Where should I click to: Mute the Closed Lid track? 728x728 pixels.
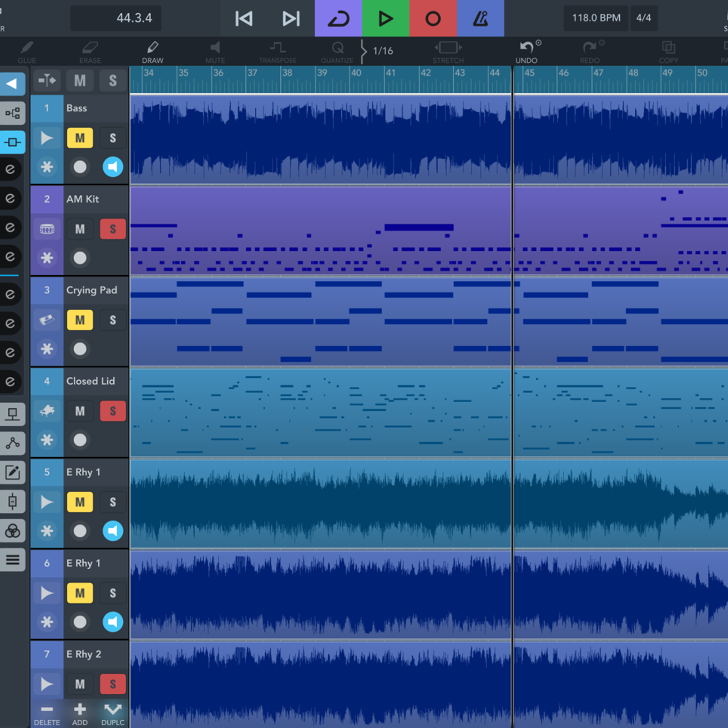[80, 411]
